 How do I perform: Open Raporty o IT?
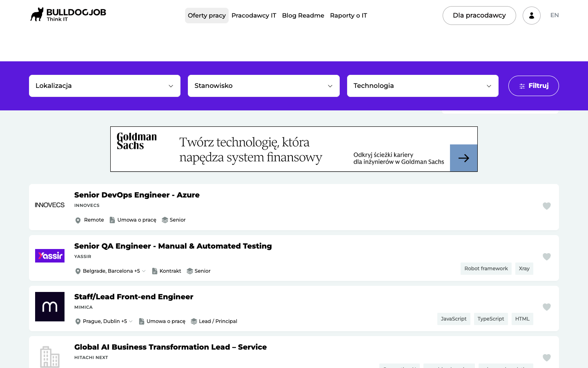point(348,16)
